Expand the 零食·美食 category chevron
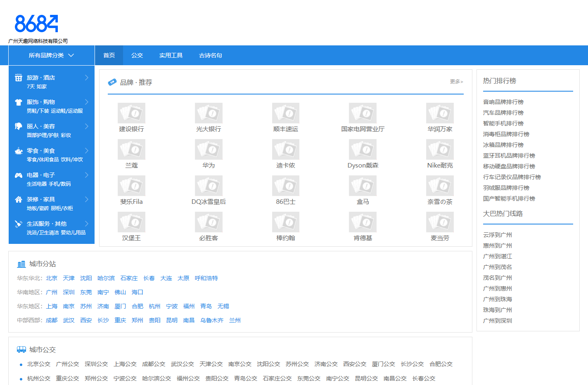The height and width of the screenshot is (385, 588). point(87,151)
